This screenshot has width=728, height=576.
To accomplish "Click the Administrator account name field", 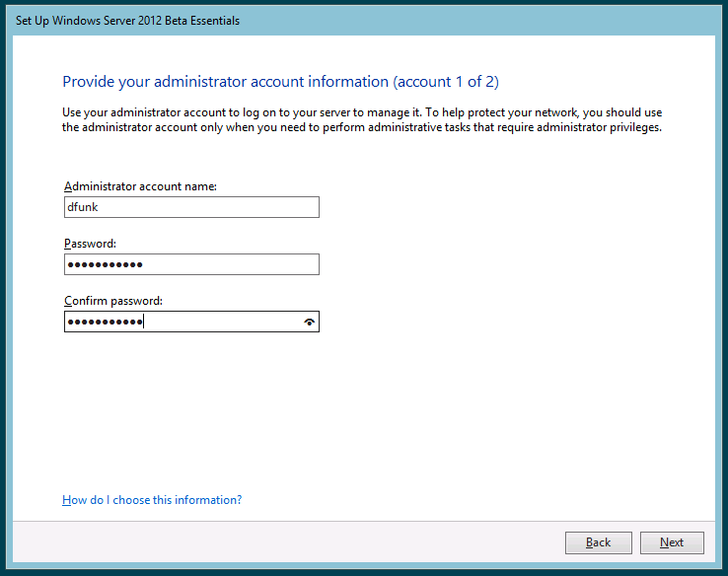I will click(191, 206).
